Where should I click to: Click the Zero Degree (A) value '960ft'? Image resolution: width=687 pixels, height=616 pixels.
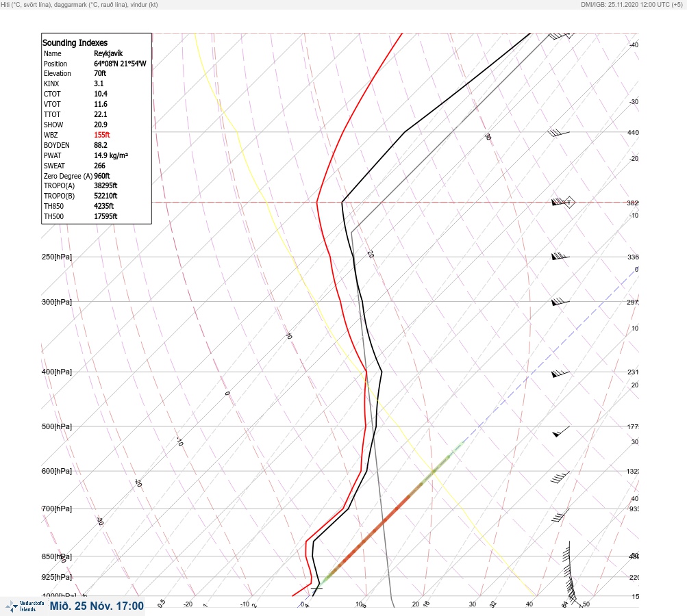[x=101, y=176]
